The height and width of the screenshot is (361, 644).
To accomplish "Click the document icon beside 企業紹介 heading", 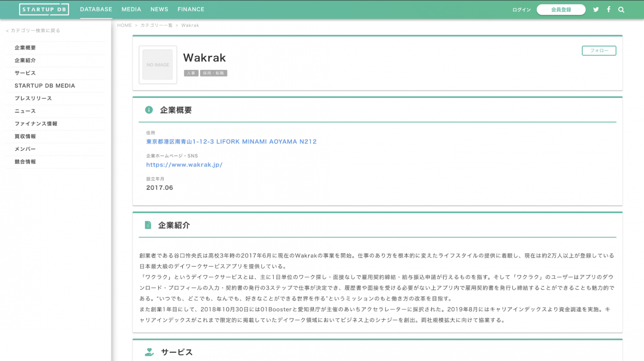I will point(148,225).
